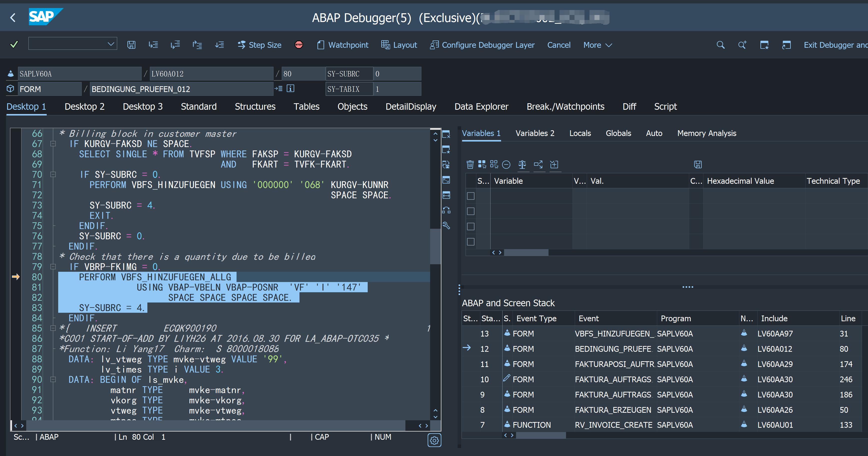This screenshot has width=868, height=456.
Task: Click the save icon in Variables toolbar
Action: pos(697,164)
